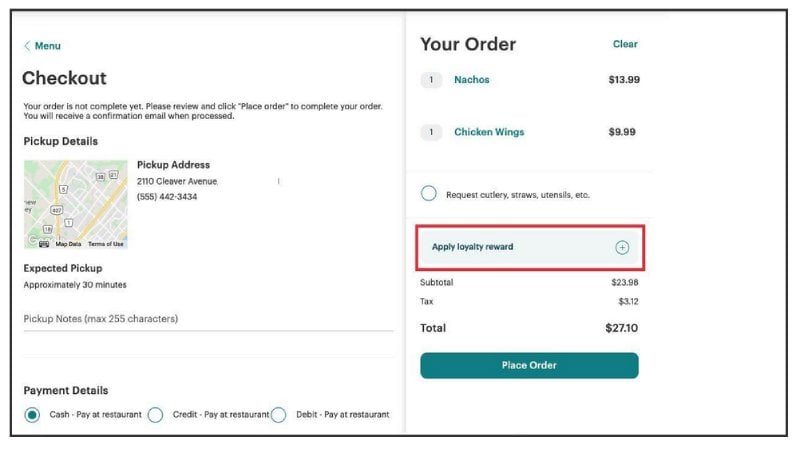Image resolution: width=800 pixels, height=449 pixels.
Task: Click the plus icon on loyalty reward
Action: coord(622,247)
